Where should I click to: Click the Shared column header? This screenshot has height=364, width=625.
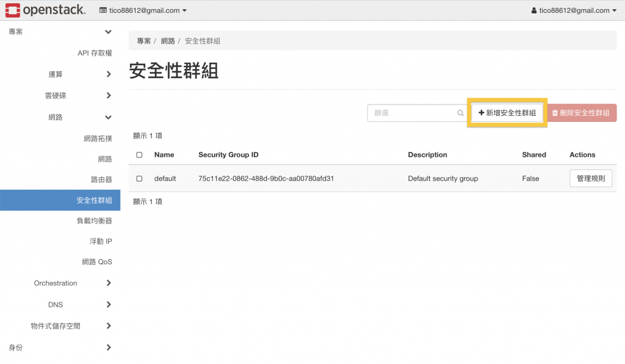534,155
